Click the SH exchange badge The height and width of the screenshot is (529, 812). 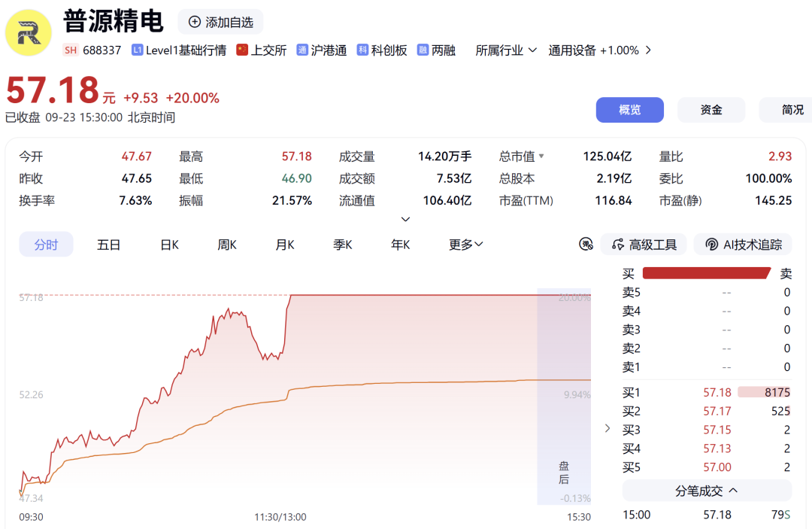[71, 50]
